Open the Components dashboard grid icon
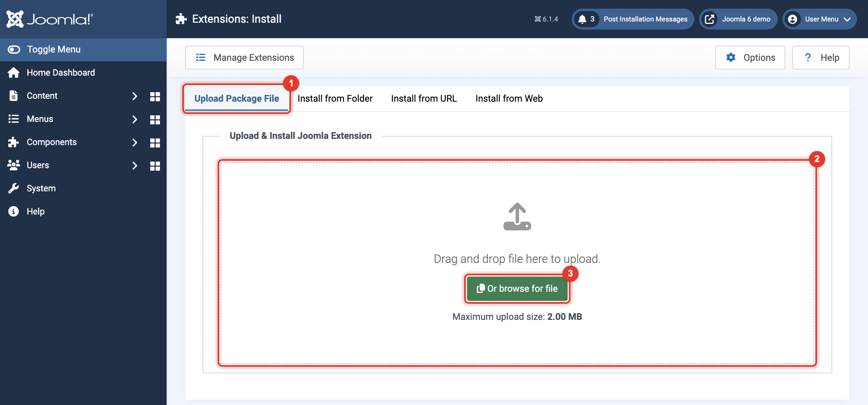The width and height of the screenshot is (868, 405). (x=155, y=143)
